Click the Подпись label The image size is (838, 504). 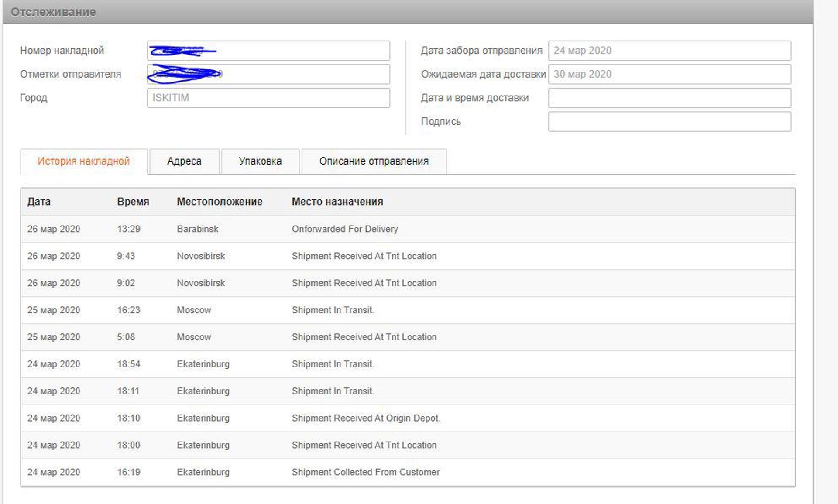[x=441, y=121]
